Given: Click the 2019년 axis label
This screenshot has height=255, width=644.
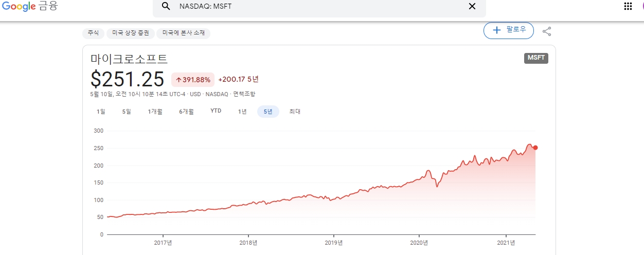Looking at the screenshot, I should [x=334, y=243].
